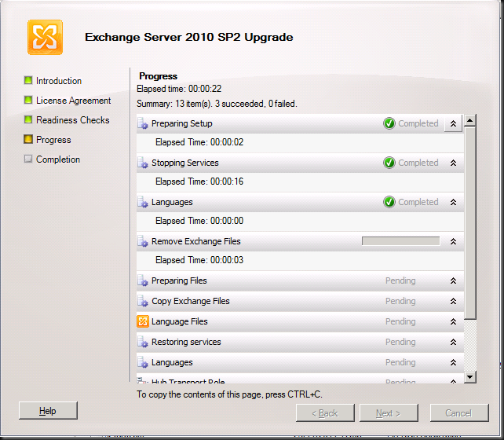
Task: Click the Stopping Services task icon
Action: tap(143, 163)
